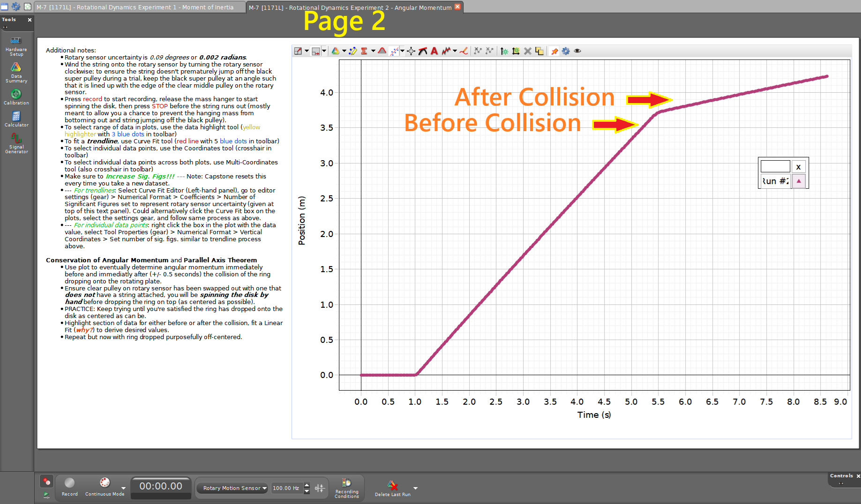Viewport: 861px width, 504px height.
Task: Increase the sample rate with up stepper
Action: [307, 485]
